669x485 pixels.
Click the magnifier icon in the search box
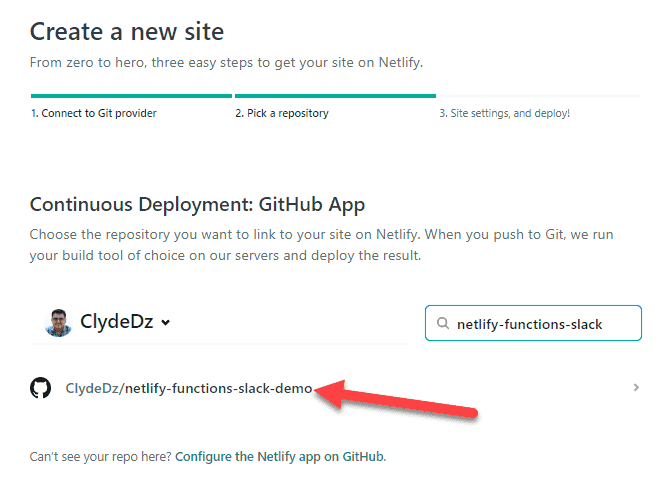pyautogui.click(x=443, y=323)
